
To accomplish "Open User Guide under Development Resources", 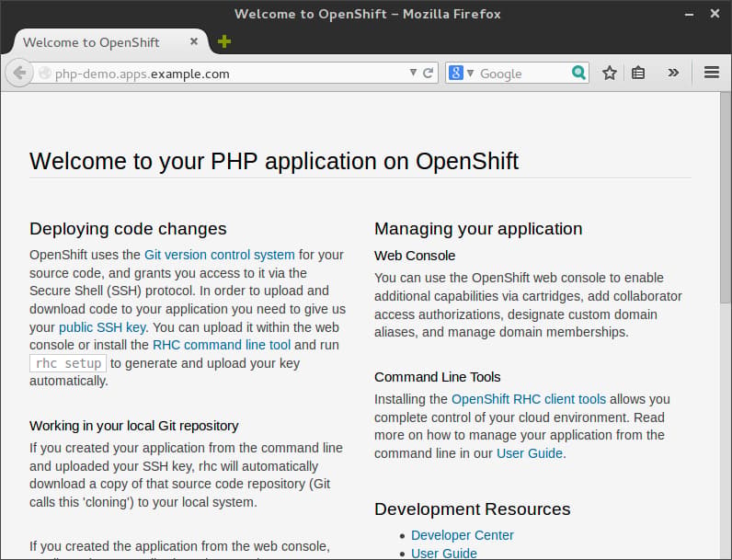I will click(444, 553).
